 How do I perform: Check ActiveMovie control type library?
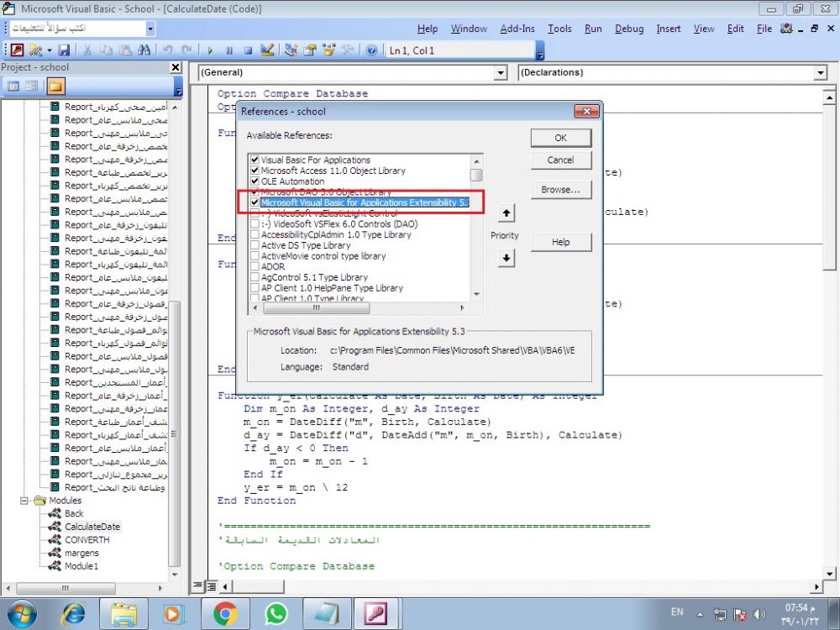pyautogui.click(x=255, y=256)
